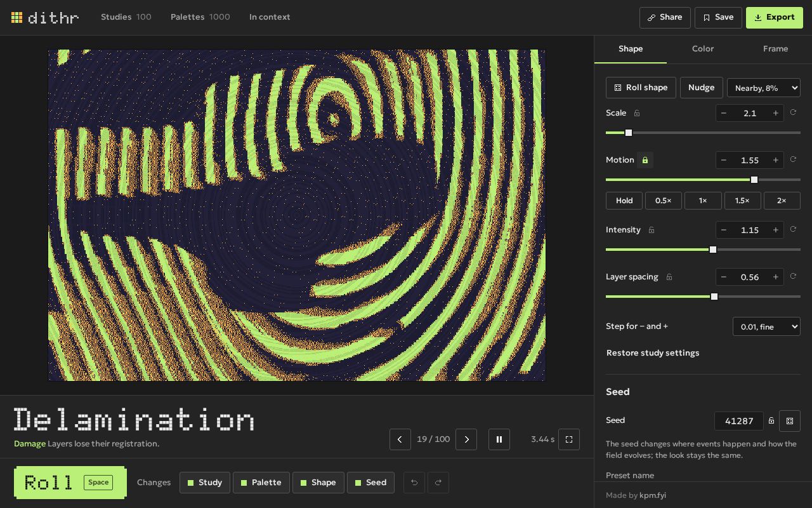The height and width of the screenshot is (508, 812).
Task: Increase Motion with the plus button
Action: click(775, 160)
